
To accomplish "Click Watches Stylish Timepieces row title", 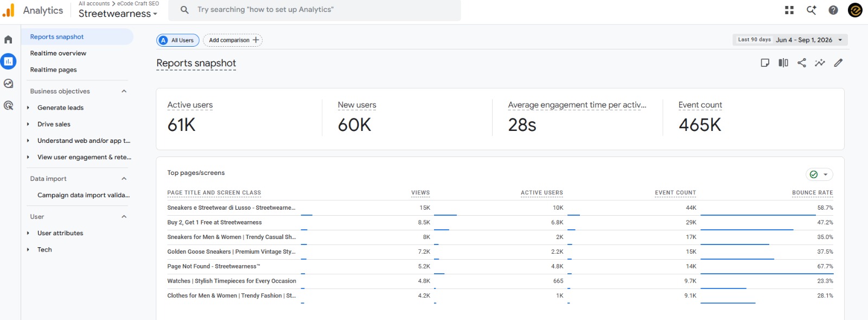I will coord(232,281).
